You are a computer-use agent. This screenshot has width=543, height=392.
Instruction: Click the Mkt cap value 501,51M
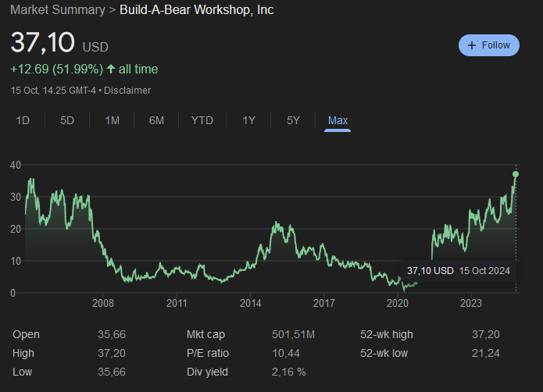293,334
